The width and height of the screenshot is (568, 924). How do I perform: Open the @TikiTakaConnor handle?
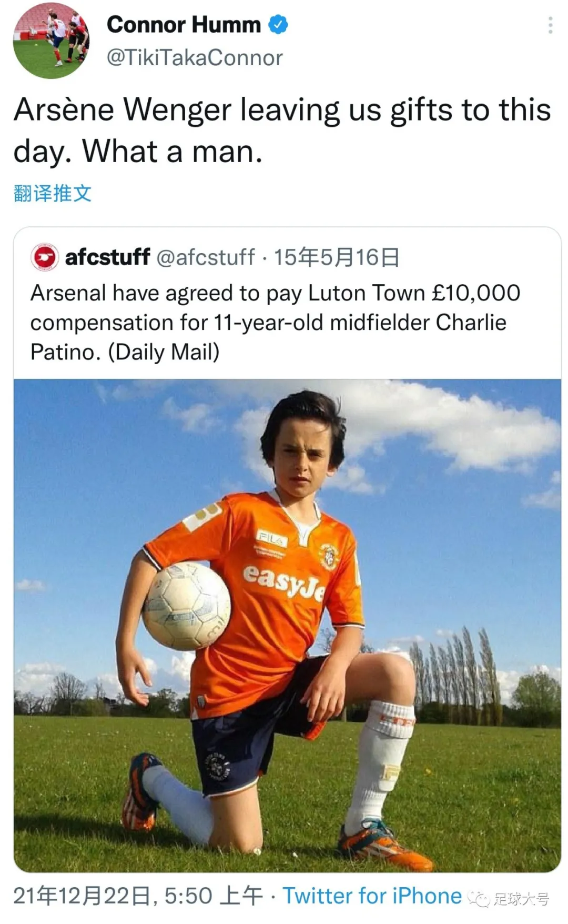pos(195,58)
